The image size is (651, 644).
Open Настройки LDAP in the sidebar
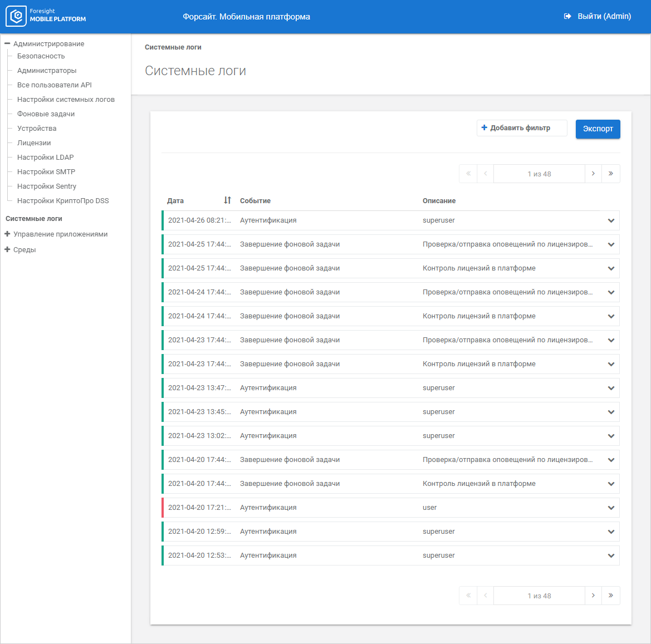[x=45, y=158]
